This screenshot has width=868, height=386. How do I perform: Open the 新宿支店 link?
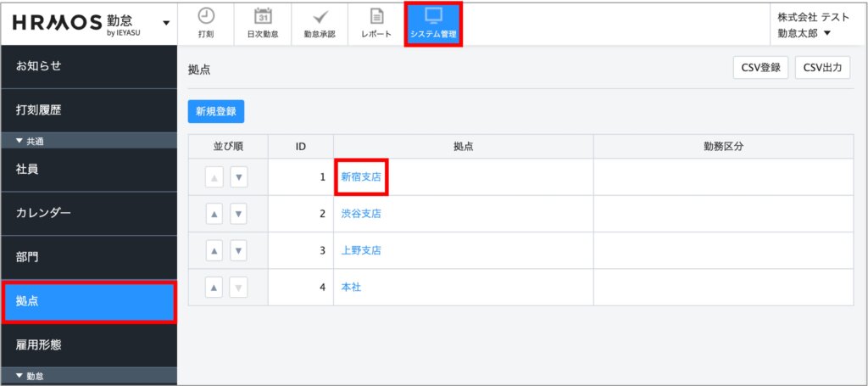[361, 177]
